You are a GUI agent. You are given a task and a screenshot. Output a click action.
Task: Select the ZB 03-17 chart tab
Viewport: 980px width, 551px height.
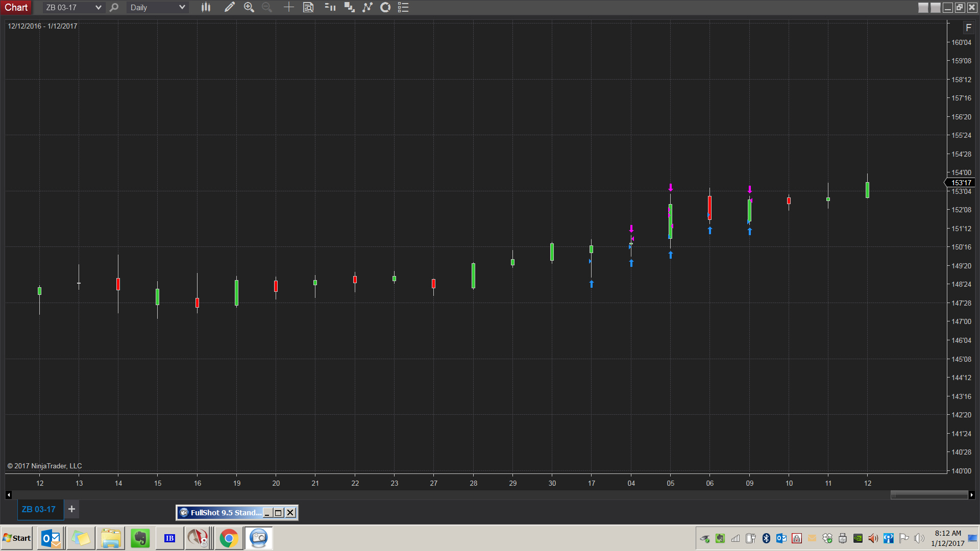tap(39, 509)
